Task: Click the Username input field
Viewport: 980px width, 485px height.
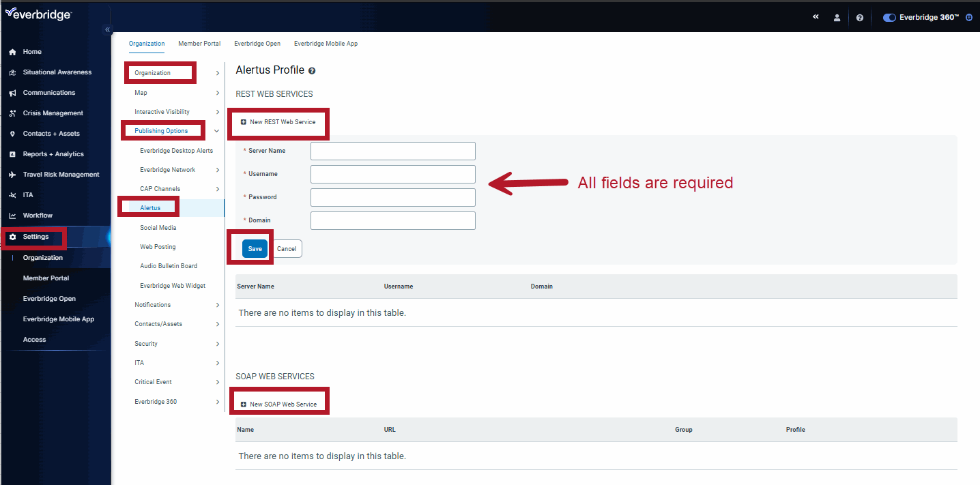Action: (x=393, y=174)
